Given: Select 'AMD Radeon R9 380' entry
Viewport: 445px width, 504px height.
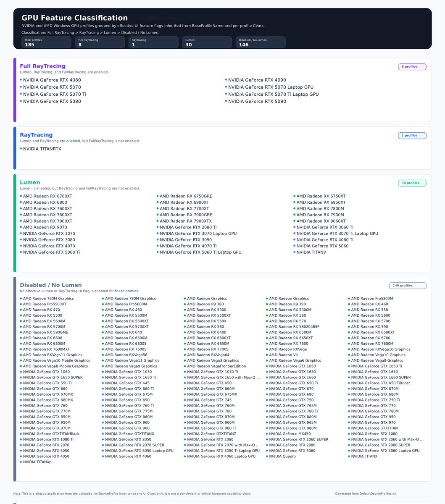Looking at the screenshot, I should click(204, 304).
